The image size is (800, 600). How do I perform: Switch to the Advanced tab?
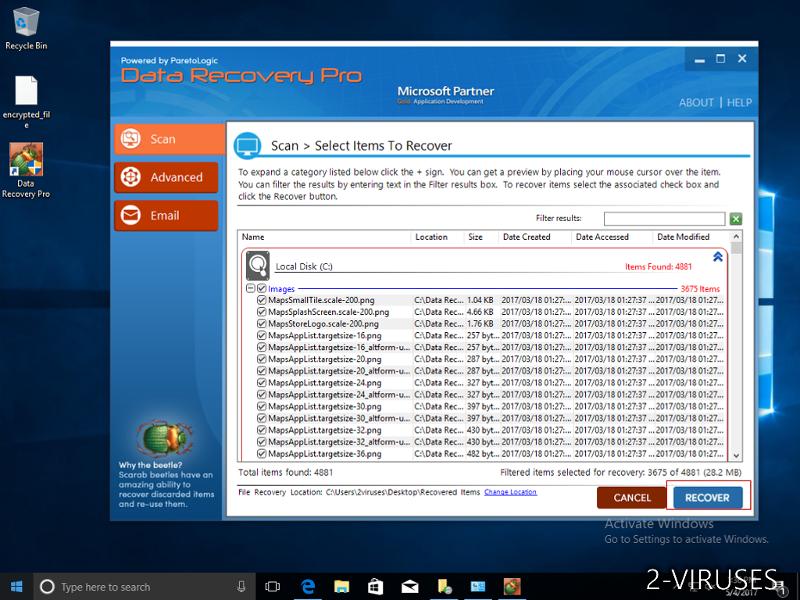[168, 177]
